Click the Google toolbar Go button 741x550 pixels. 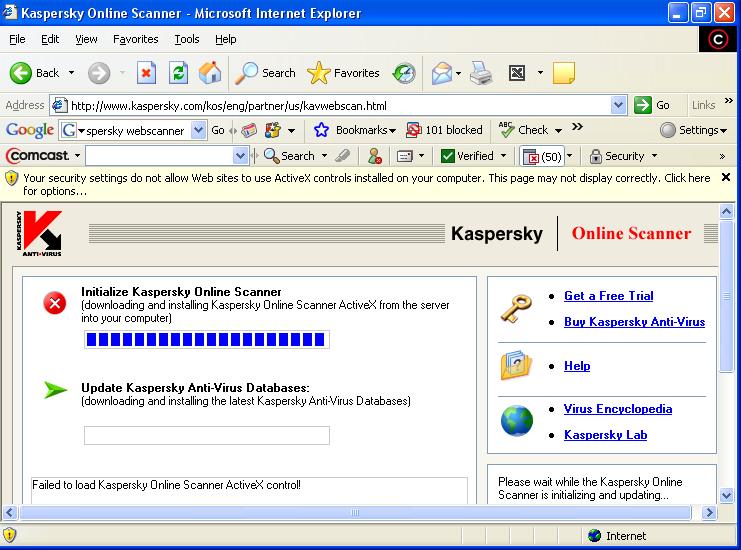point(218,130)
